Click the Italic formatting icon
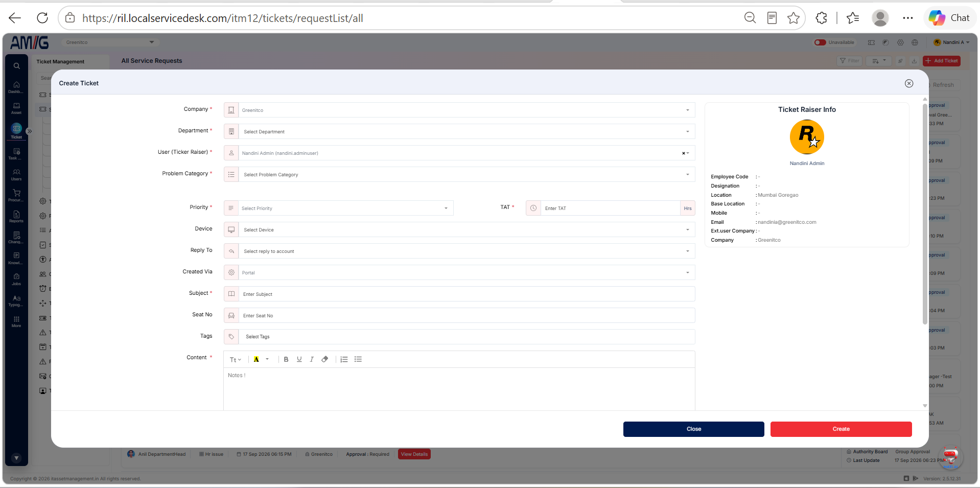The height and width of the screenshot is (488, 980). click(312, 359)
